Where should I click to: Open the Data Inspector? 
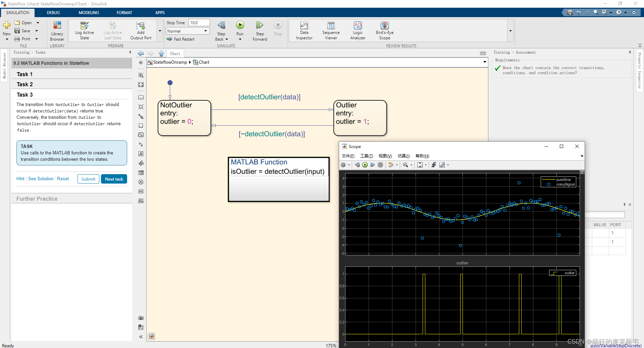(304, 30)
